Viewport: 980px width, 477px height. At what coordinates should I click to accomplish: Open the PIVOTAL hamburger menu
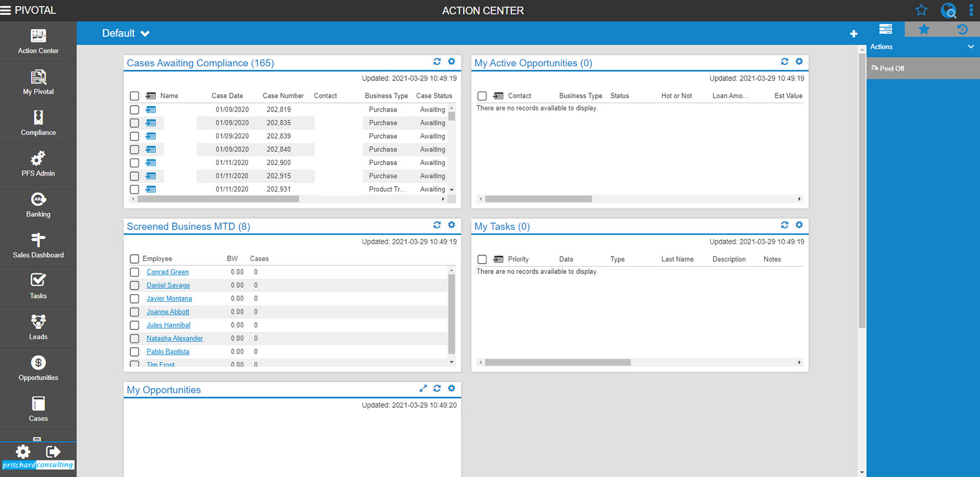6,10
